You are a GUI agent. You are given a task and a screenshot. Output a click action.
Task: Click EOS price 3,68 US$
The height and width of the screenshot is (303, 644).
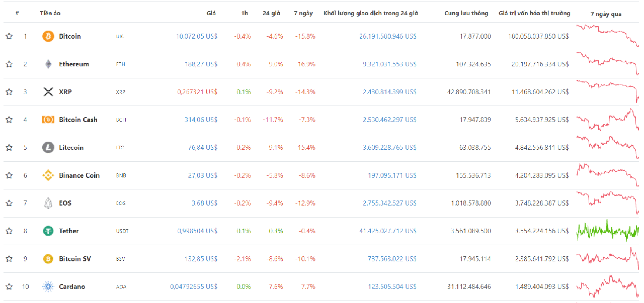[204, 203]
